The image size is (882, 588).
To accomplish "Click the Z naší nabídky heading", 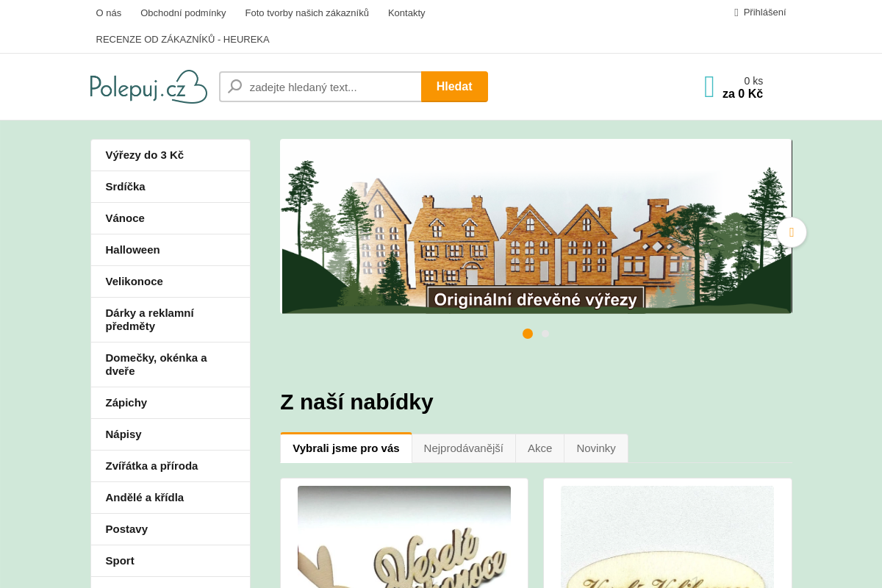I will point(356,402).
